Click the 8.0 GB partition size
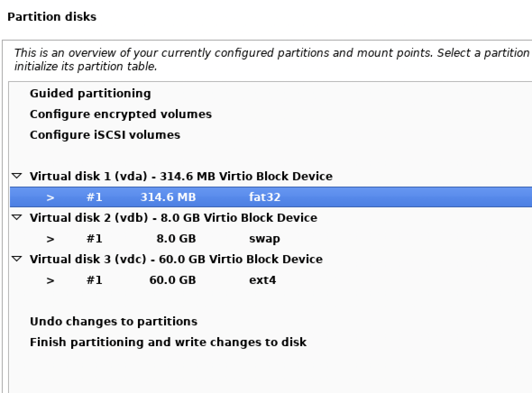 176,238
